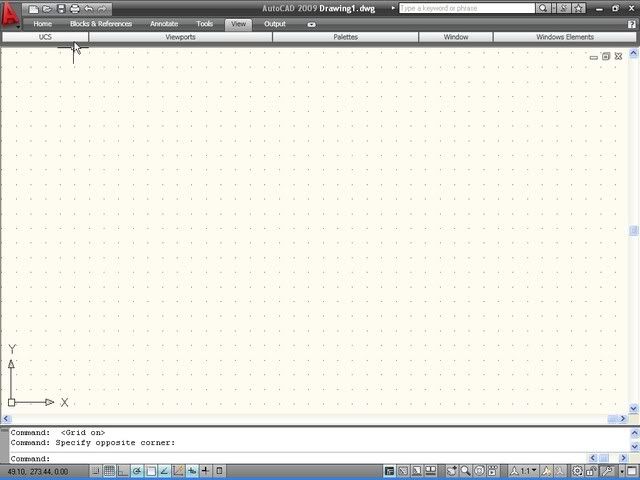Click the Palettes panel title
The width and height of the screenshot is (640, 480).
(345, 37)
